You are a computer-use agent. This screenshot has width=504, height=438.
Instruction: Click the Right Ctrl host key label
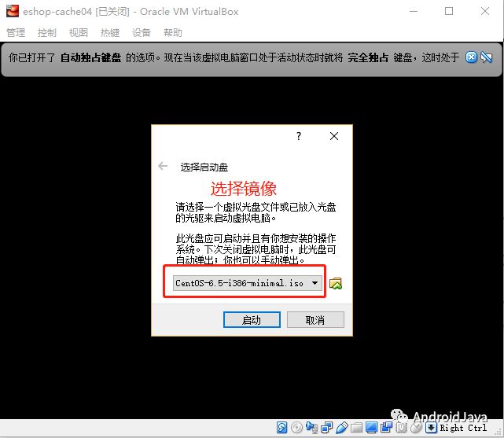pyautogui.click(x=463, y=428)
